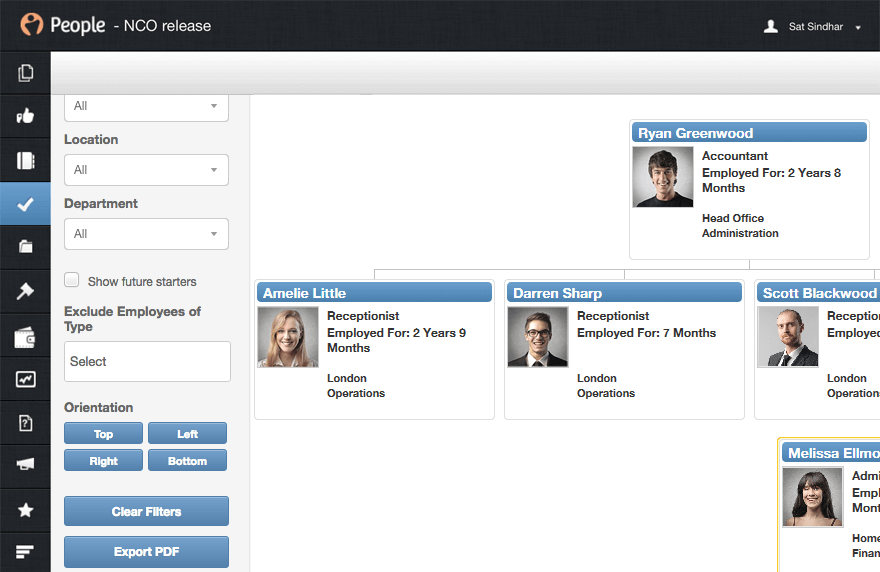Set orientation to Right
The image size is (880, 572).
pos(103,460)
